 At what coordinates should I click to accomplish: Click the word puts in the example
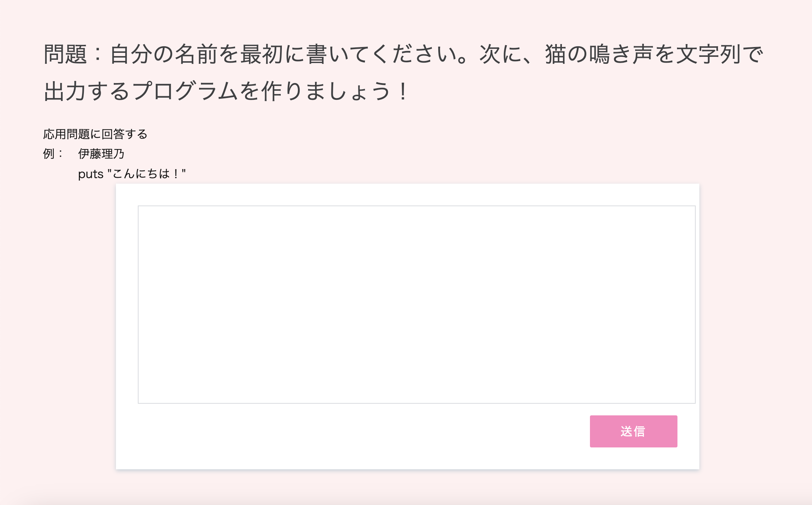(x=90, y=174)
